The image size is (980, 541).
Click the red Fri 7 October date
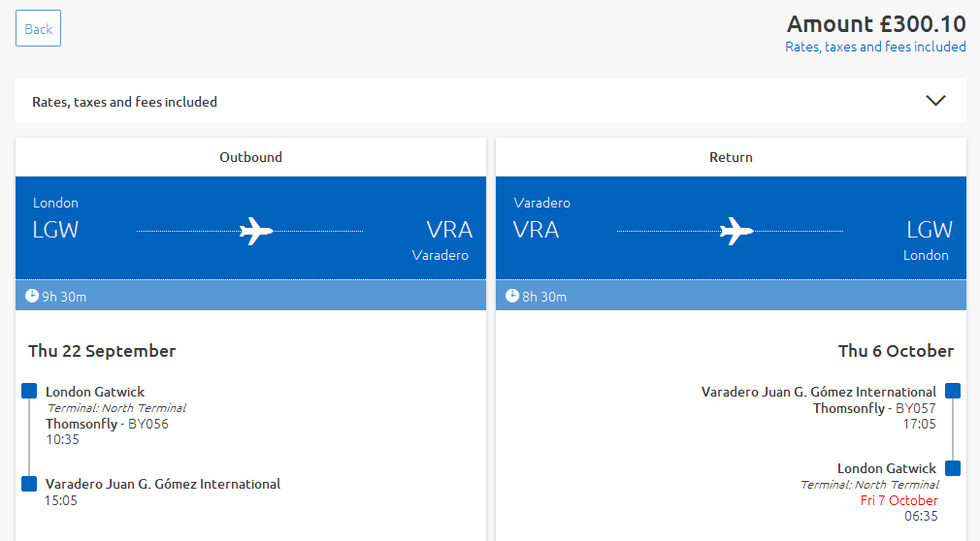[898, 500]
